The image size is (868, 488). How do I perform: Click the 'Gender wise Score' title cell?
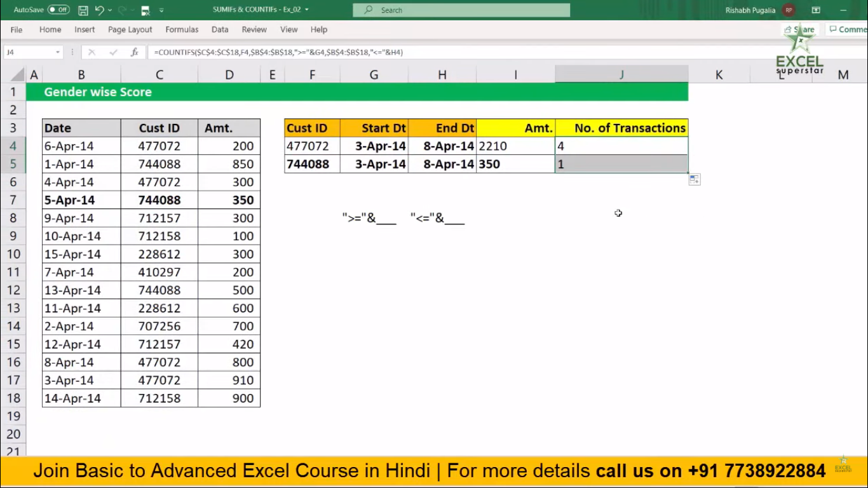coord(98,92)
